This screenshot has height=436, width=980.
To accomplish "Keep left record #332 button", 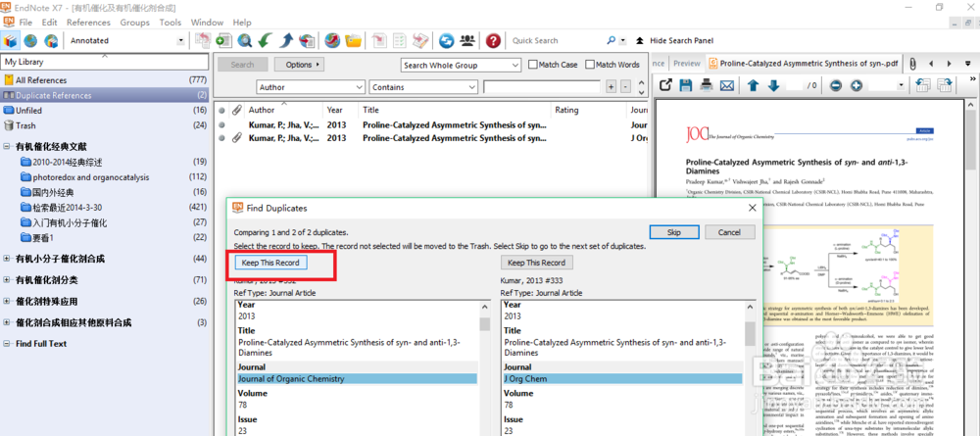I will tap(270, 263).
